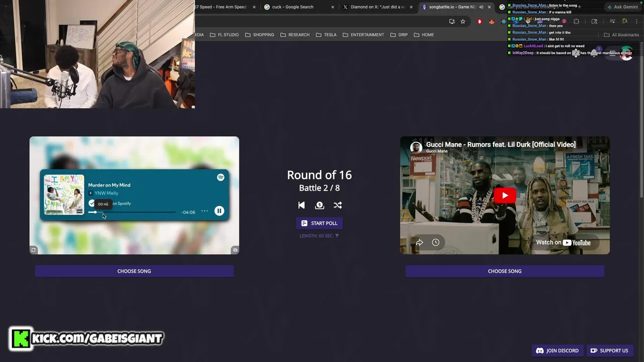Switch to the Free Arm Speed tab
Screen dimensions: 644x362
click(221, 7)
